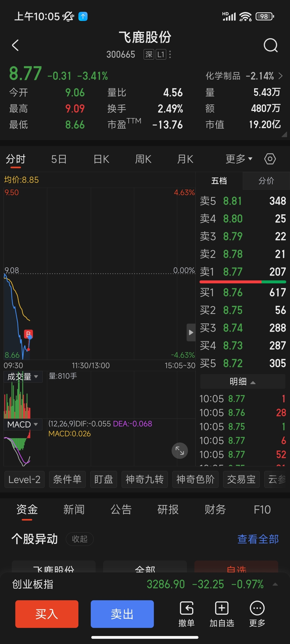The width and height of the screenshot is (290, 644).
Task: Tap the 买1 row at 8.76
Action: [243, 292]
